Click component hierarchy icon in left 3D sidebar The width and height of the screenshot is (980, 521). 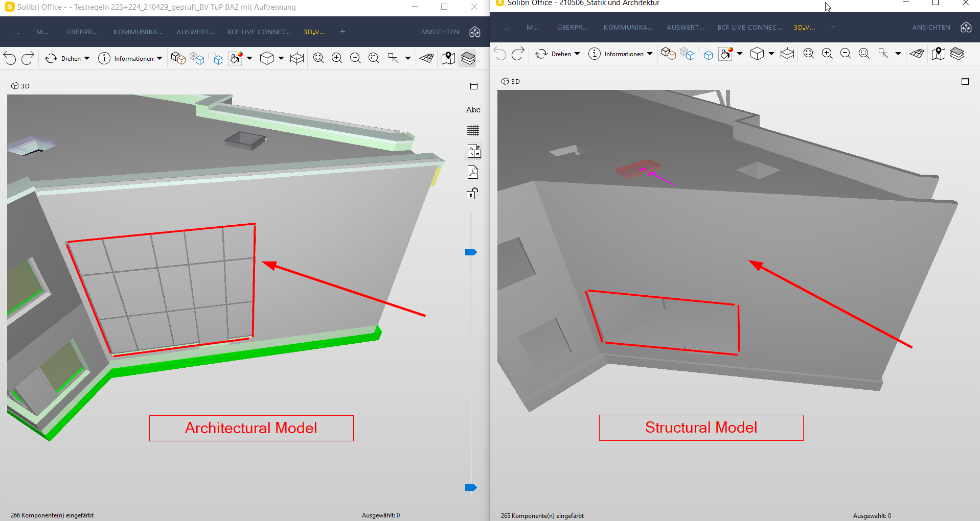coord(474,151)
